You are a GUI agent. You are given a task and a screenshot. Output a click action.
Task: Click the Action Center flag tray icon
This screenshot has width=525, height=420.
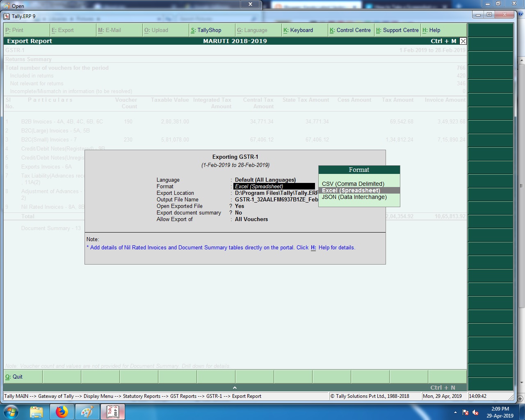[x=466, y=412]
